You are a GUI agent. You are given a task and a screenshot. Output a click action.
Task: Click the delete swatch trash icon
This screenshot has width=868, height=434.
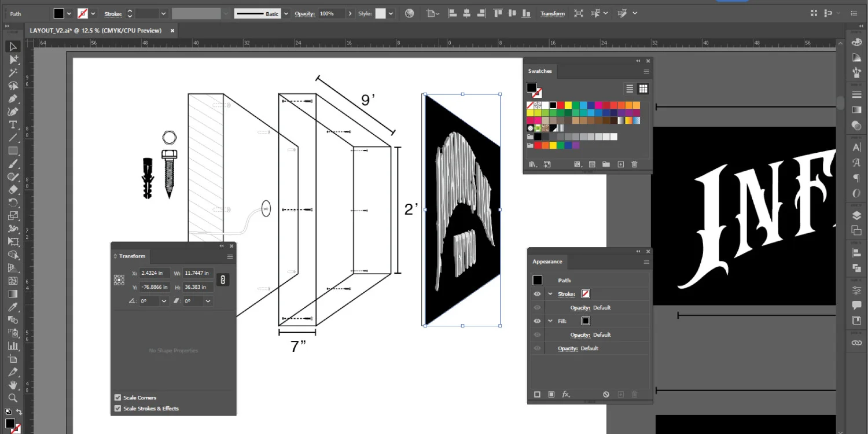[x=634, y=164]
